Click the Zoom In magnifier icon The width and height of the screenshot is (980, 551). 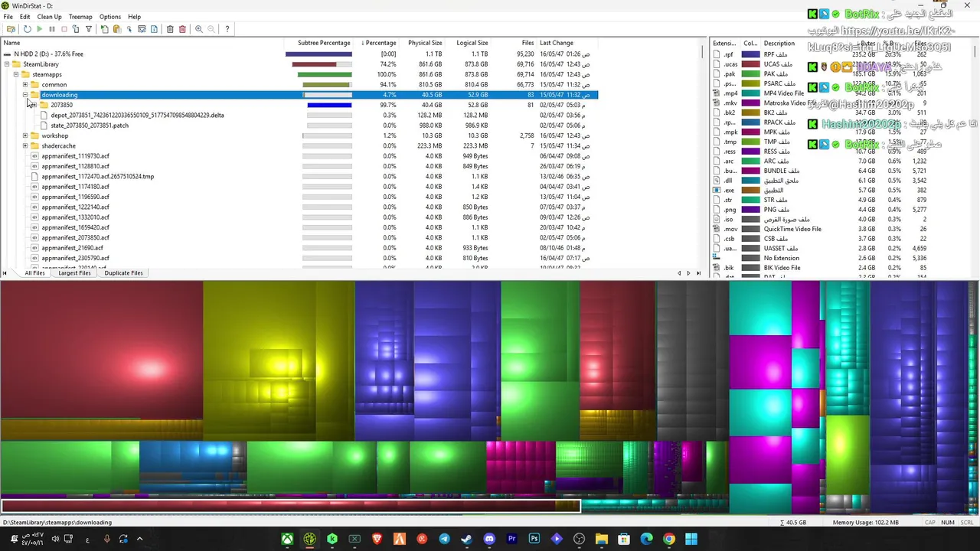[198, 29]
